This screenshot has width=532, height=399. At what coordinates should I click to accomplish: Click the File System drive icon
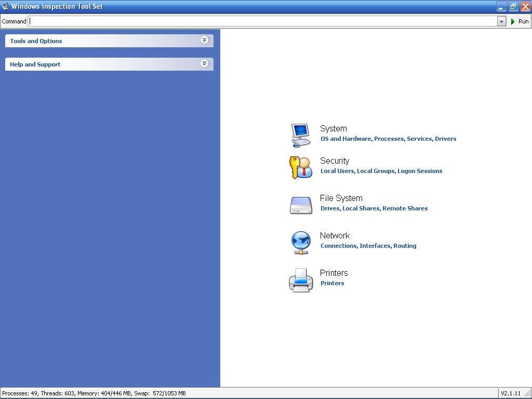(x=300, y=205)
